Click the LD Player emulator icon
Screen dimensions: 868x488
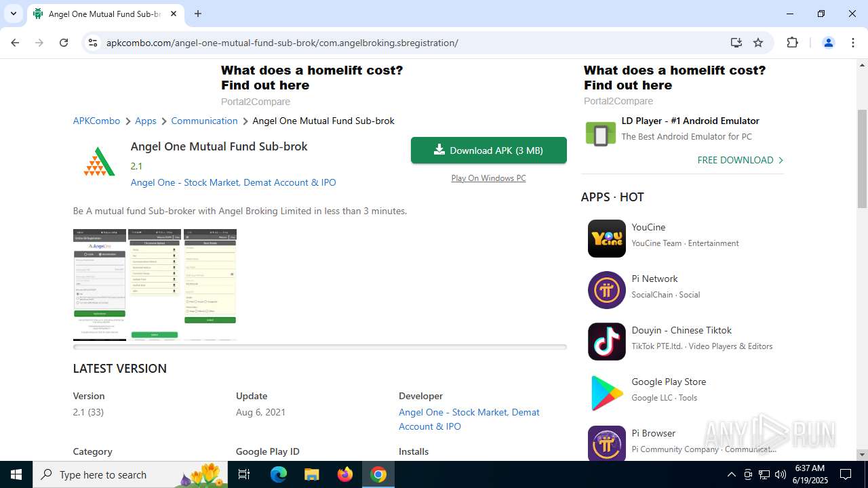pos(601,134)
